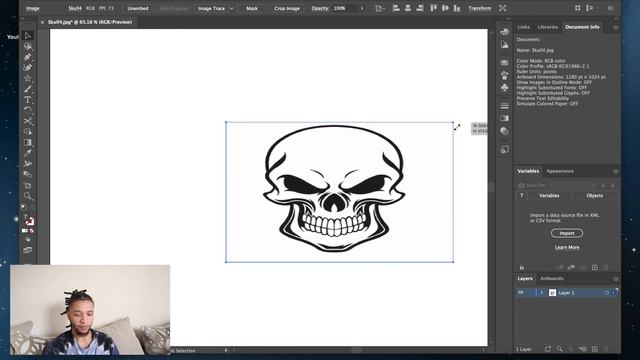Select the Selection tool arrow

tap(27, 36)
